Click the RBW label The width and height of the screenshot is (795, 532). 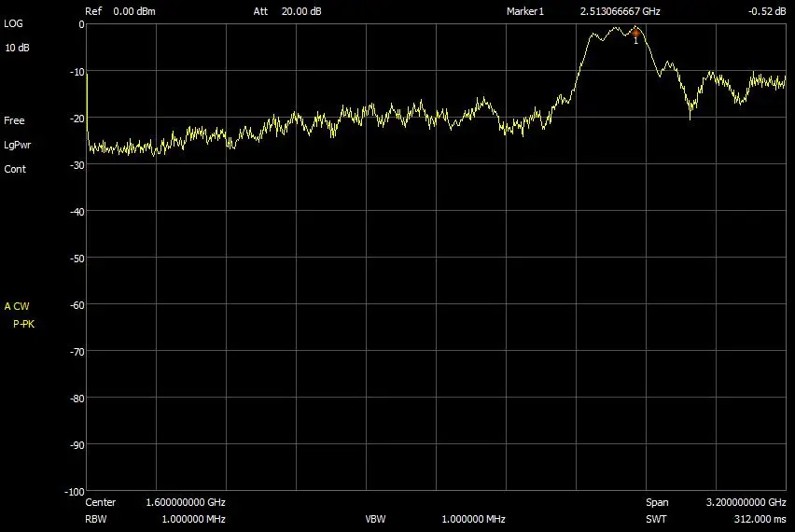click(x=96, y=519)
